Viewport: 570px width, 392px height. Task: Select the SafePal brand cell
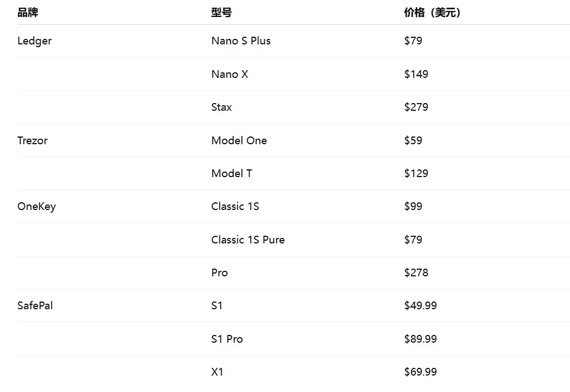click(35, 306)
